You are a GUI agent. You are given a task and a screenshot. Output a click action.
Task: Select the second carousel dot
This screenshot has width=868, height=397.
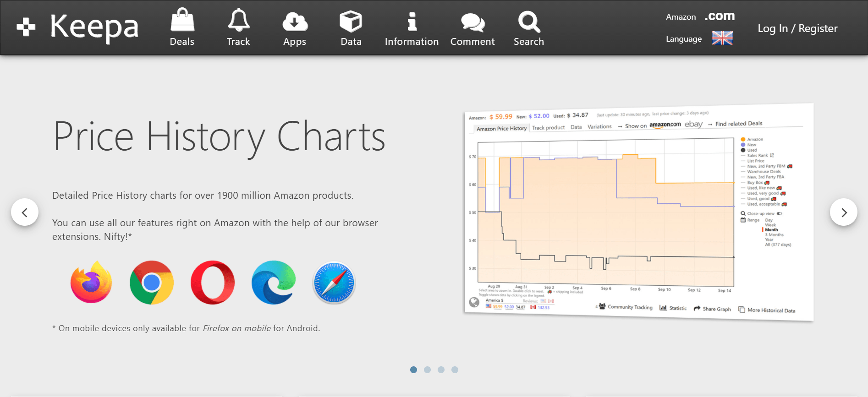click(427, 370)
